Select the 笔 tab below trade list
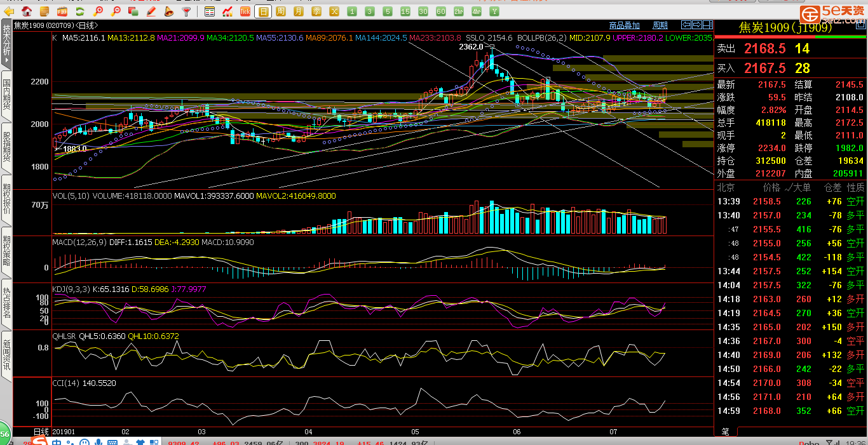 (726, 432)
